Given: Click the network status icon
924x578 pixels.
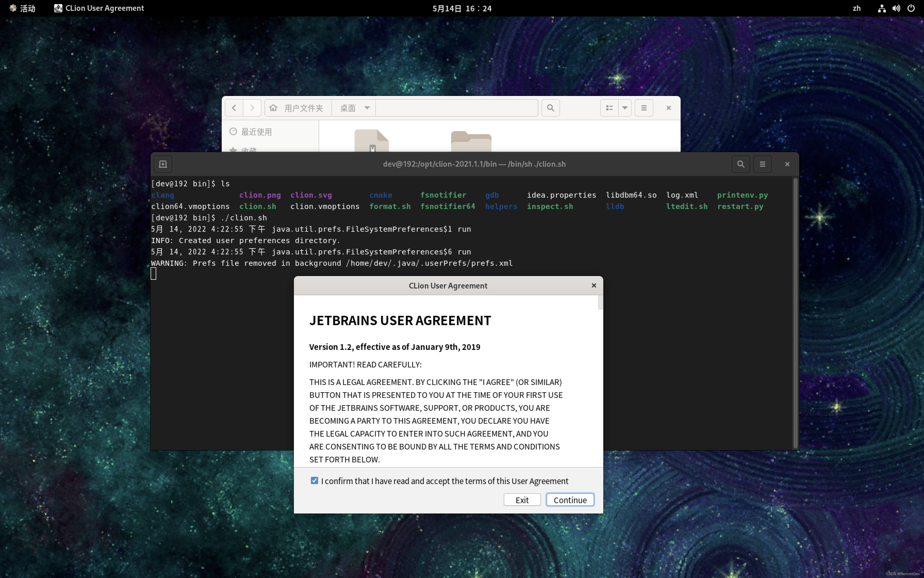Looking at the screenshot, I should coord(882,8).
